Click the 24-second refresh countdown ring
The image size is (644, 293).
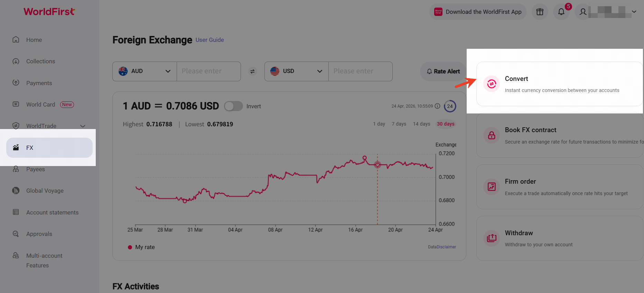pyautogui.click(x=450, y=106)
